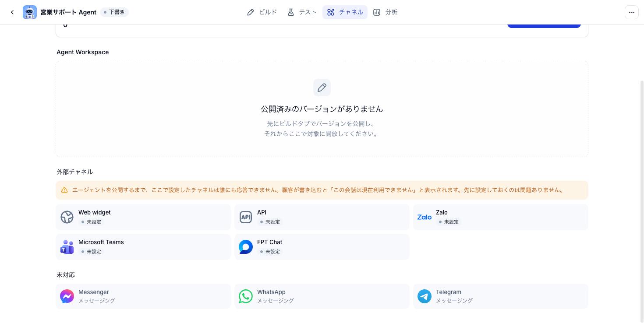The width and height of the screenshot is (644, 323).
Task: Click the 未対応 heading
Action: 66,275
